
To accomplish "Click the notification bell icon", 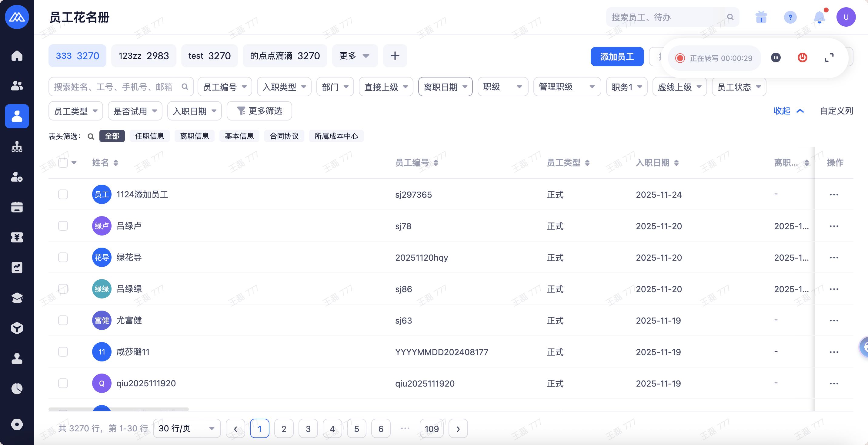I will coord(819,17).
